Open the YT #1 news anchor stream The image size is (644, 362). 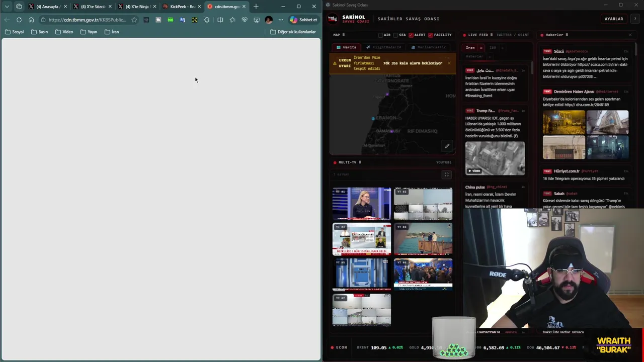click(x=362, y=204)
